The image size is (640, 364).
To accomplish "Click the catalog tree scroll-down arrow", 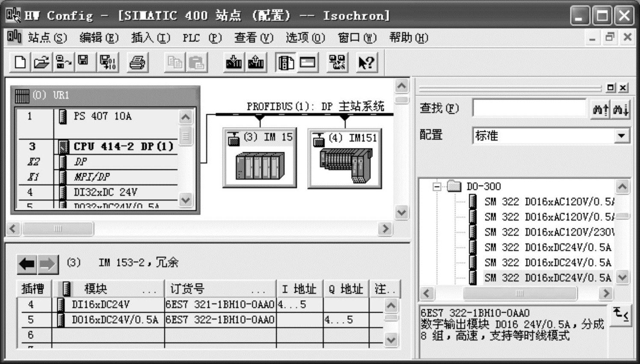I will point(622,278).
